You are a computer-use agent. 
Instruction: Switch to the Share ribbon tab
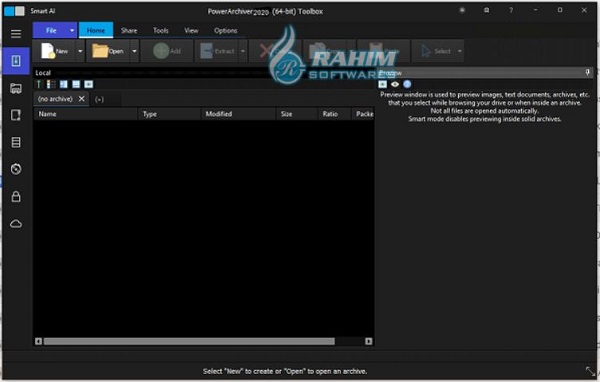coord(129,31)
